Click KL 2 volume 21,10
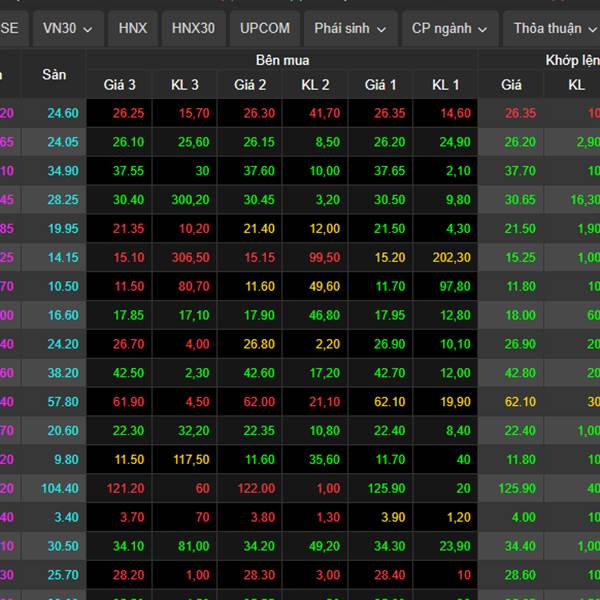 324,402
